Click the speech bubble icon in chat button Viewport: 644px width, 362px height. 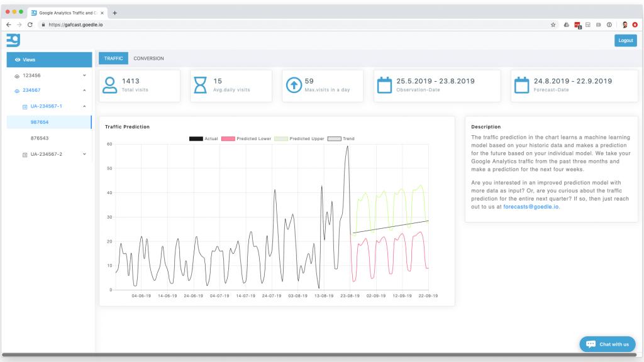tap(591, 344)
